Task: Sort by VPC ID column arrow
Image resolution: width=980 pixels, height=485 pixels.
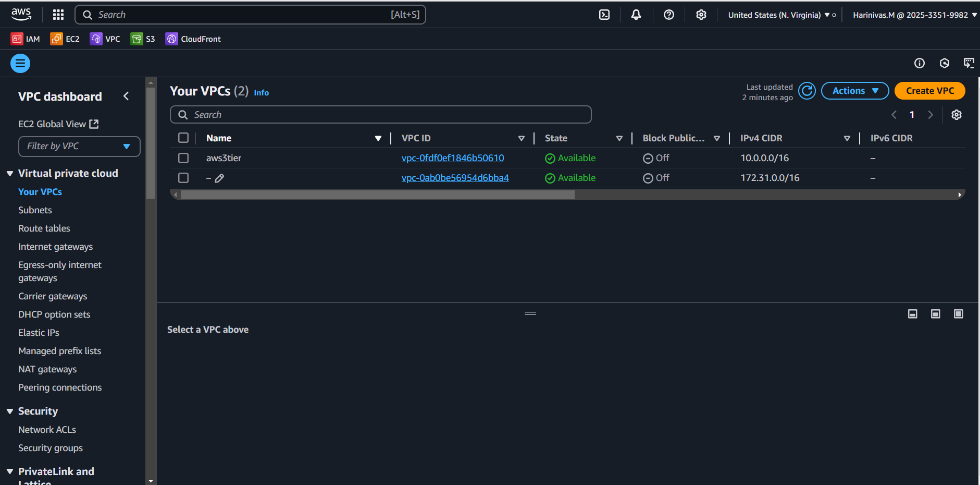Action: (x=522, y=138)
